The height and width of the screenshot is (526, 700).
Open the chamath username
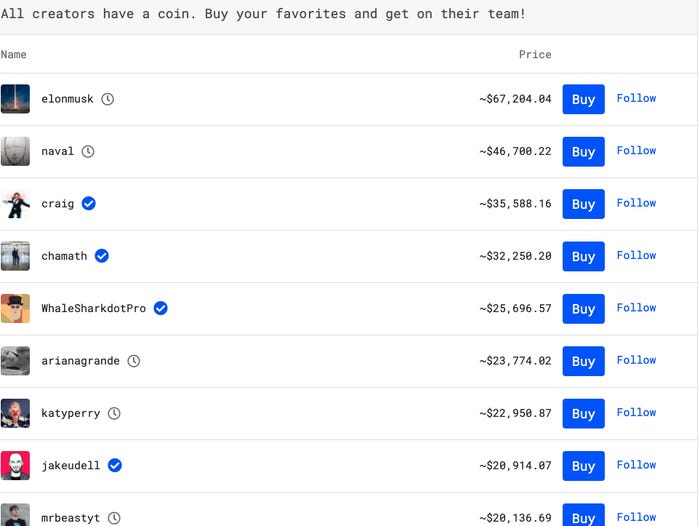pyautogui.click(x=64, y=256)
